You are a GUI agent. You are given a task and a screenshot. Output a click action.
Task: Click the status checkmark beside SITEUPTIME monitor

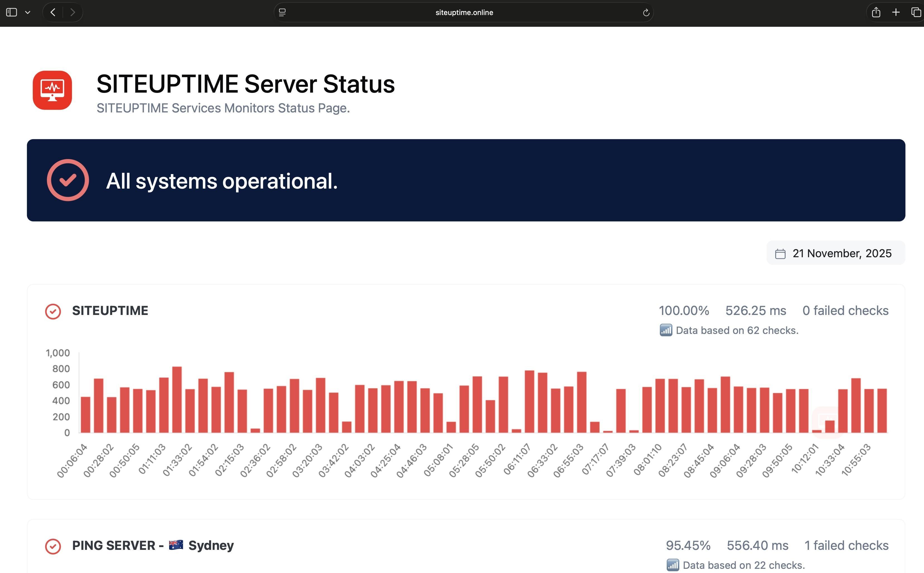tap(53, 311)
